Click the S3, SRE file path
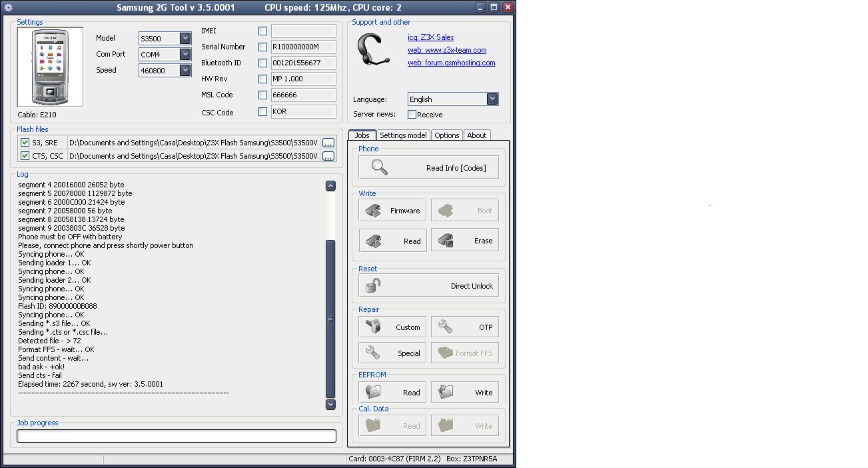This screenshot has width=868, height=468. click(194, 143)
